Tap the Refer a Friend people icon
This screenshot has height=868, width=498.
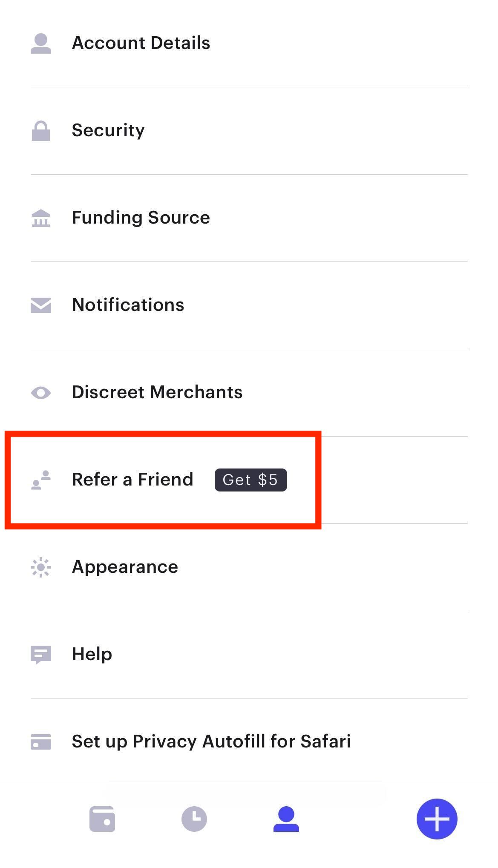[x=41, y=480]
